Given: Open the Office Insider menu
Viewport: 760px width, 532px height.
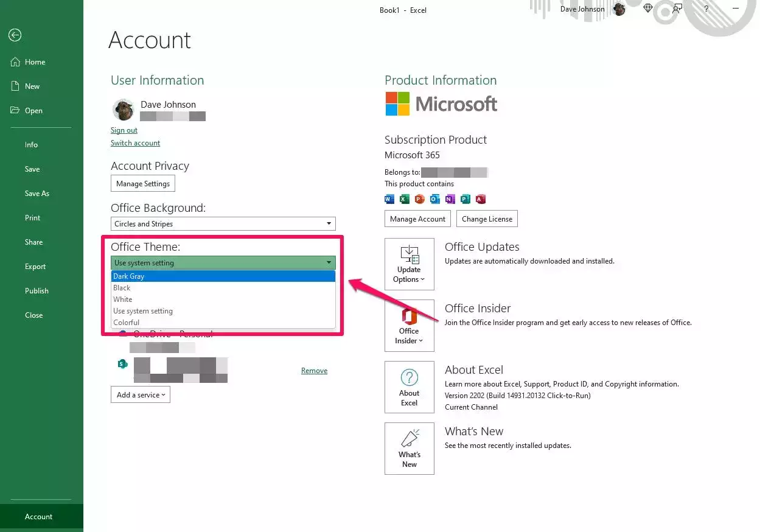Looking at the screenshot, I should [x=409, y=325].
